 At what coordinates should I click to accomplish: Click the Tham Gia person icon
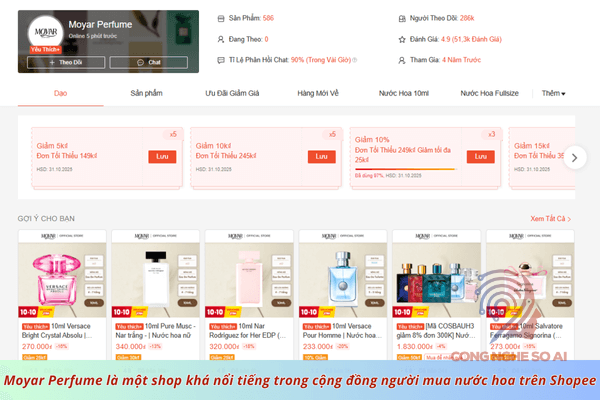click(402, 60)
